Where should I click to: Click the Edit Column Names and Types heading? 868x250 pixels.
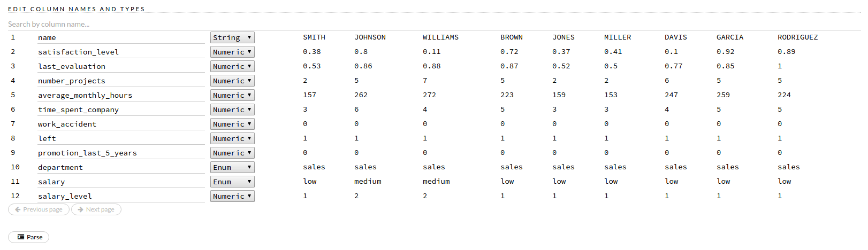[77, 9]
